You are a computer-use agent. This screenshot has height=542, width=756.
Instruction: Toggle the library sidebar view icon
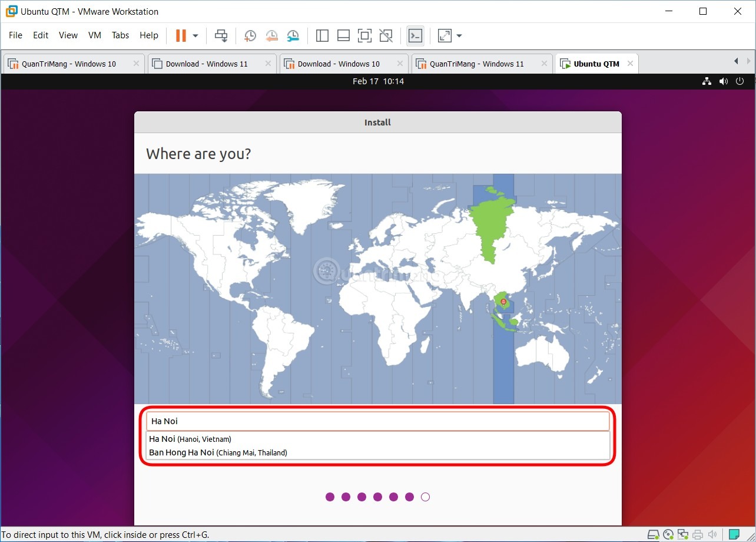[x=322, y=36]
